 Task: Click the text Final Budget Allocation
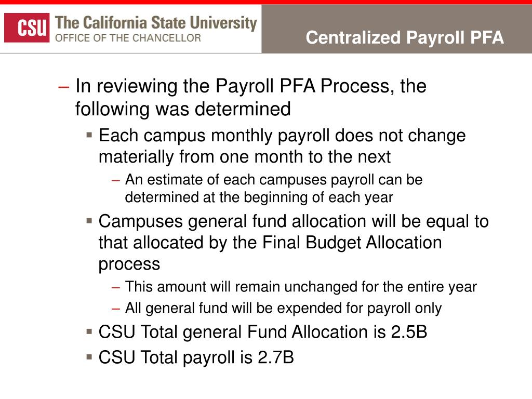pyautogui.click(x=352, y=243)
